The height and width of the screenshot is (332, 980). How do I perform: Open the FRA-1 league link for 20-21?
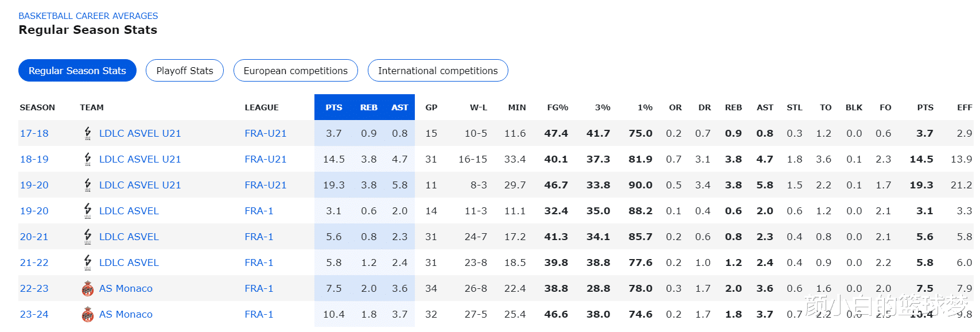point(259,237)
